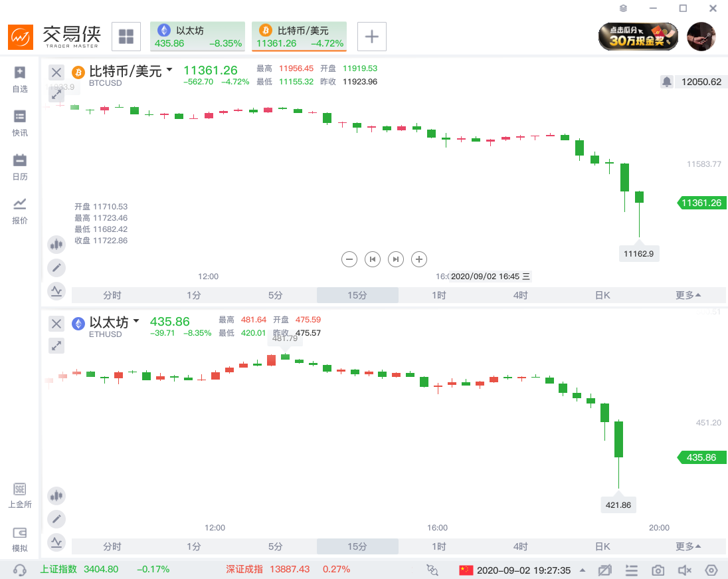The height and width of the screenshot is (579, 728).
Task: Open the 报价 quotes panel
Action: point(19,211)
